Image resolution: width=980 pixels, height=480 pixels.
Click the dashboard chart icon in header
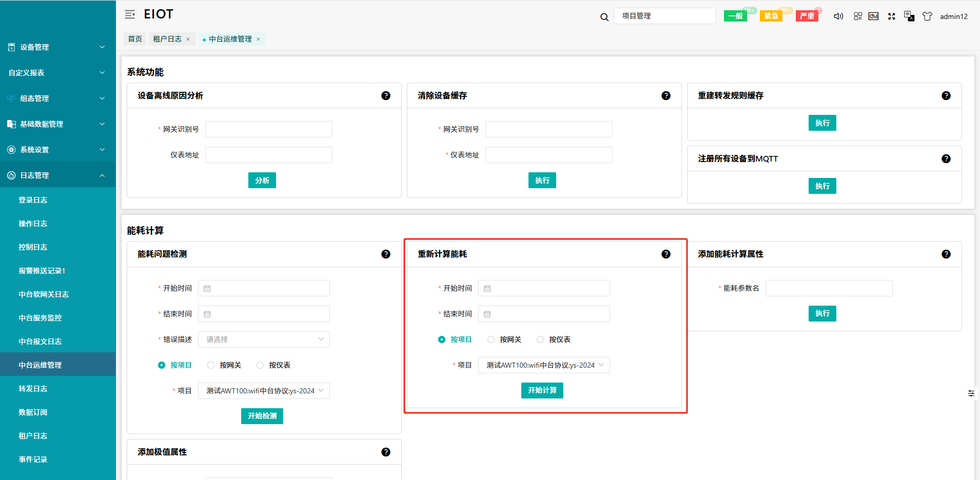point(873,16)
